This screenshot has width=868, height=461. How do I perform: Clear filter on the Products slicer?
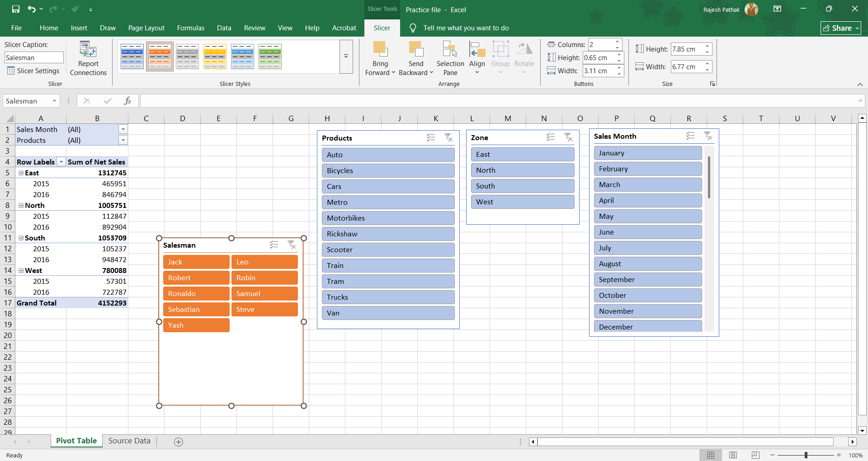tap(448, 138)
